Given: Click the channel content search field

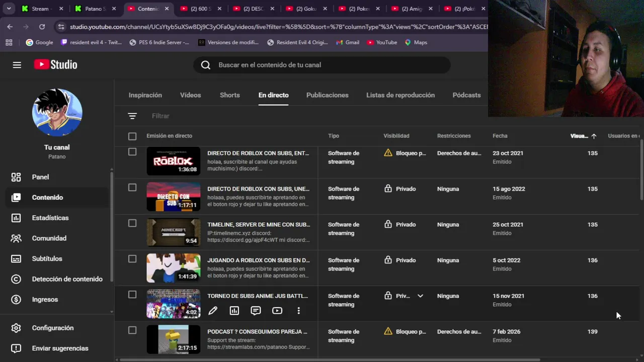Looking at the screenshot, I should (x=322, y=65).
